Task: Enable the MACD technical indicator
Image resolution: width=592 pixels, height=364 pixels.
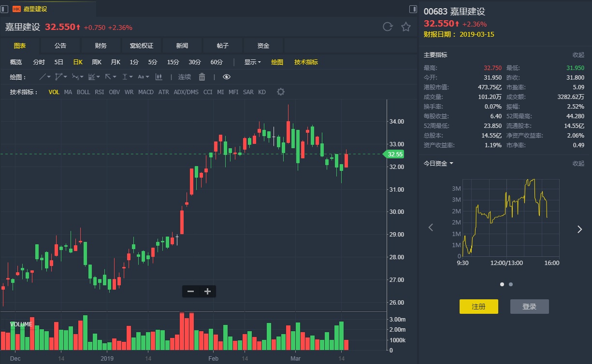Action: (x=146, y=92)
